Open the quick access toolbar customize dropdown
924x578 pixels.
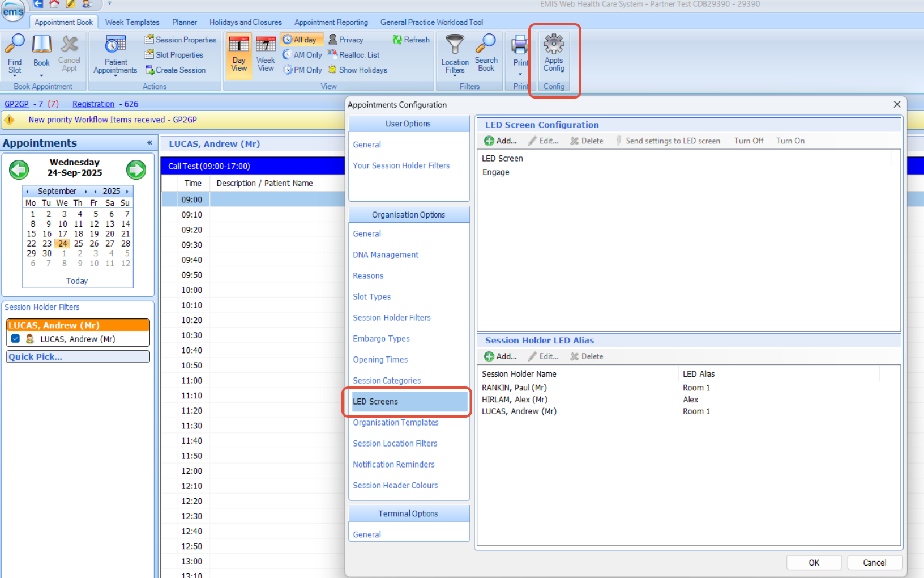point(109,3)
